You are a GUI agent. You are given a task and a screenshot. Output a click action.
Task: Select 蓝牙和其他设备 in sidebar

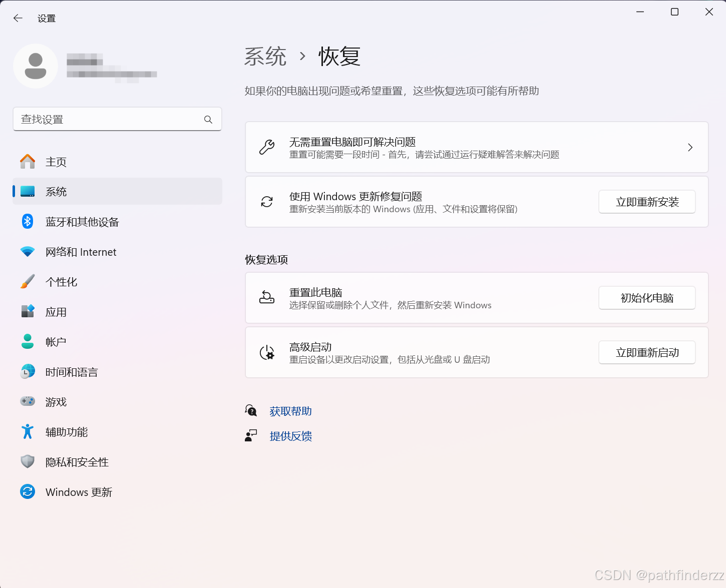(117, 222)
